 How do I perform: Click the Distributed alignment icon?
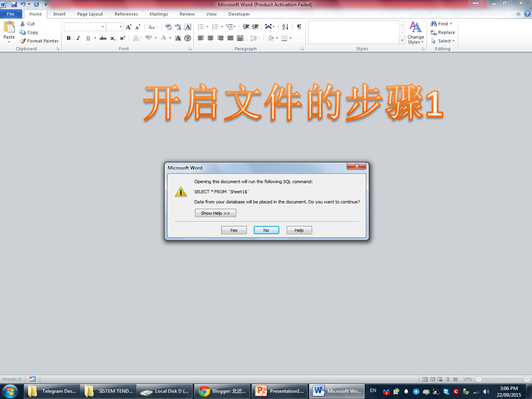(240, 38)
